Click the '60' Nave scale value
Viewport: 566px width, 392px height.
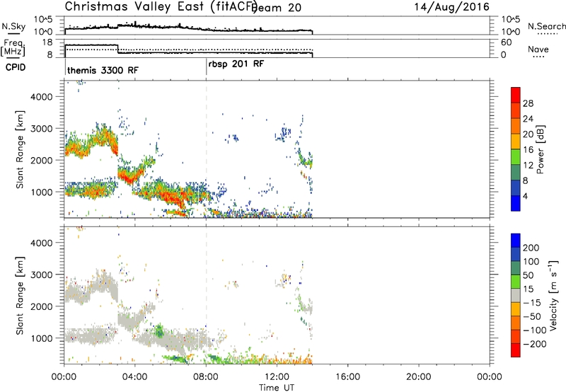(506, 42)
